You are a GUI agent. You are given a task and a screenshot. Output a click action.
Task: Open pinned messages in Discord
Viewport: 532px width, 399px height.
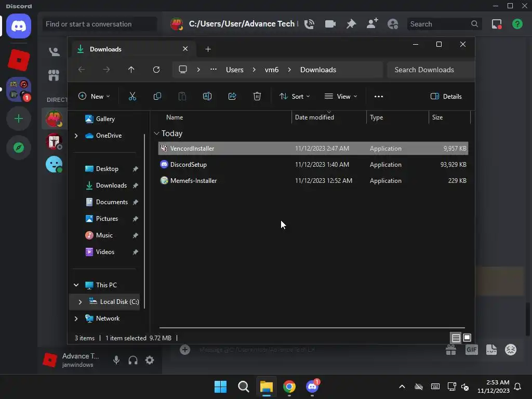[x=351, y=24]
